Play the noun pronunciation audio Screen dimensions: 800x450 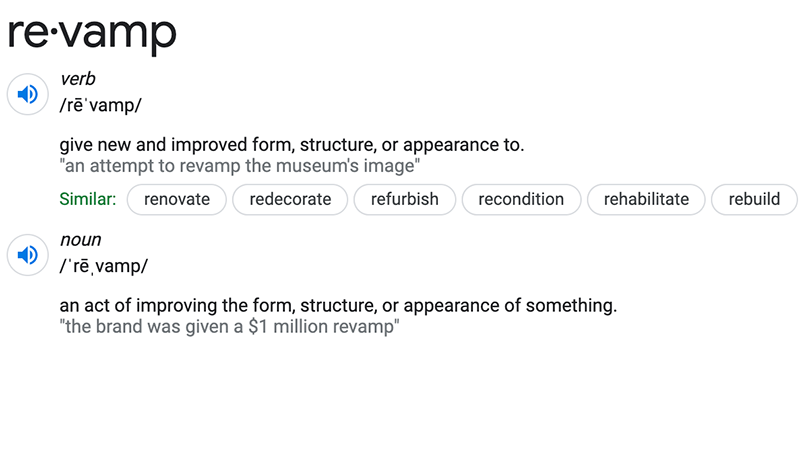point(28,255)
